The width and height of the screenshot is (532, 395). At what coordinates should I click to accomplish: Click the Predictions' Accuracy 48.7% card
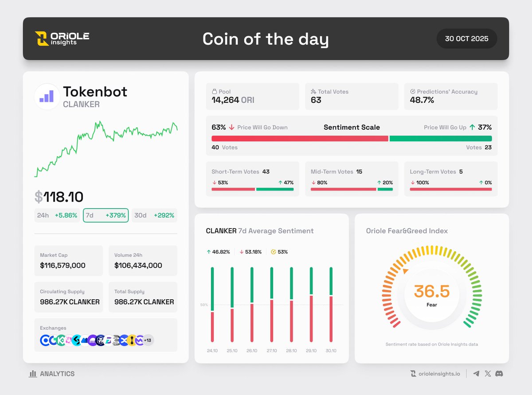click(x=451, y=97)
